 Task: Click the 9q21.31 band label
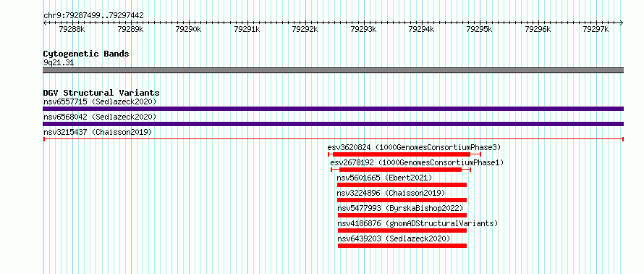[59, 63]
